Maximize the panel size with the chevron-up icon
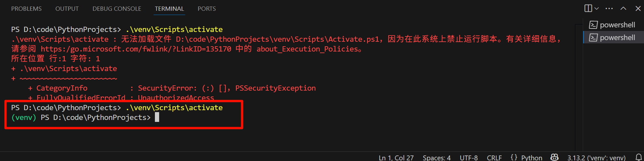Screen dimensions: 644x161 click(623, 8)
